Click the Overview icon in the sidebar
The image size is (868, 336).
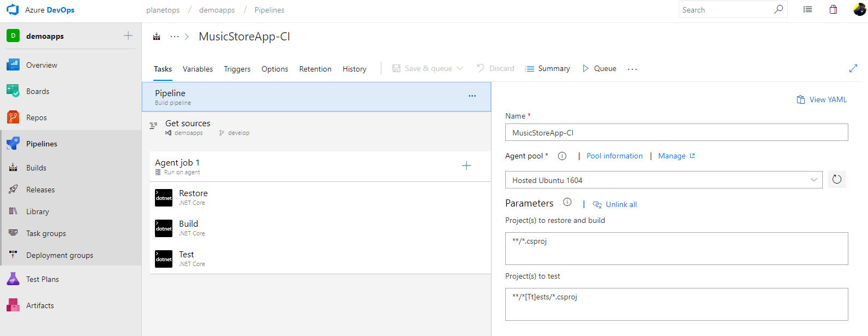click(13, 65)
